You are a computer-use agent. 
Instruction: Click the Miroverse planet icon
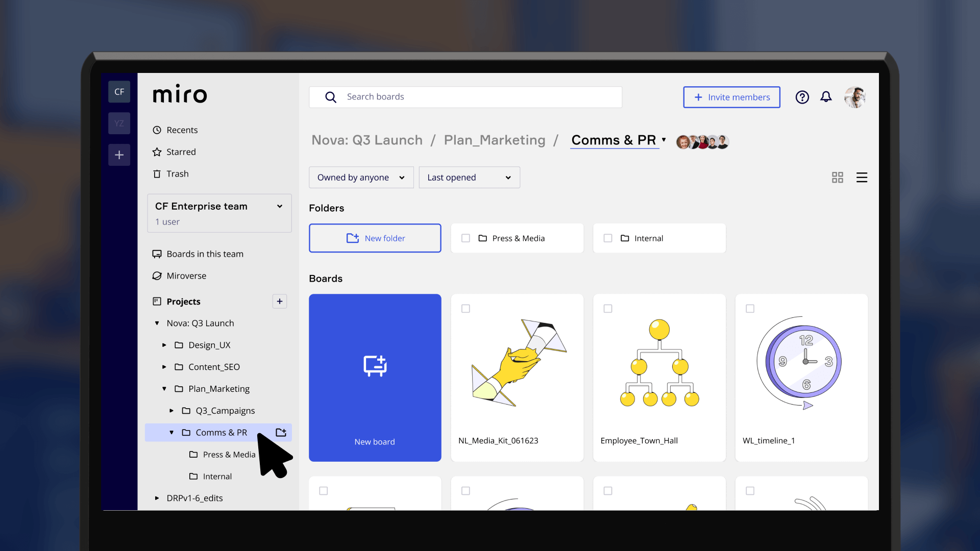(157, 276)
